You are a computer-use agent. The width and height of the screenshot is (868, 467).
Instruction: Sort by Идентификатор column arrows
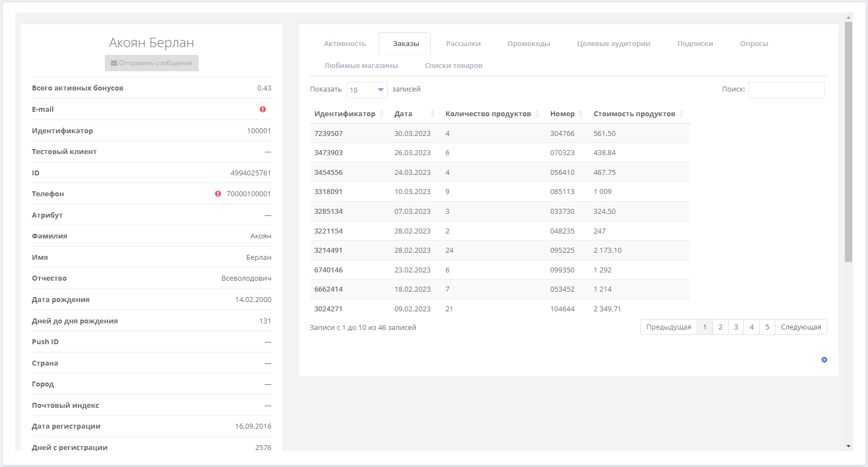381,114
